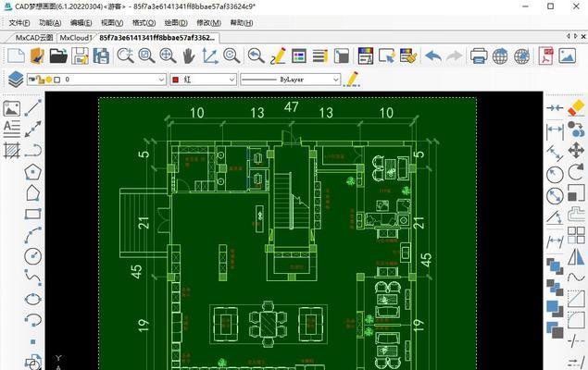Toggle the layer lock padlock icon
Viewport: 588px width, 370px height.
(x=41, y=80)
